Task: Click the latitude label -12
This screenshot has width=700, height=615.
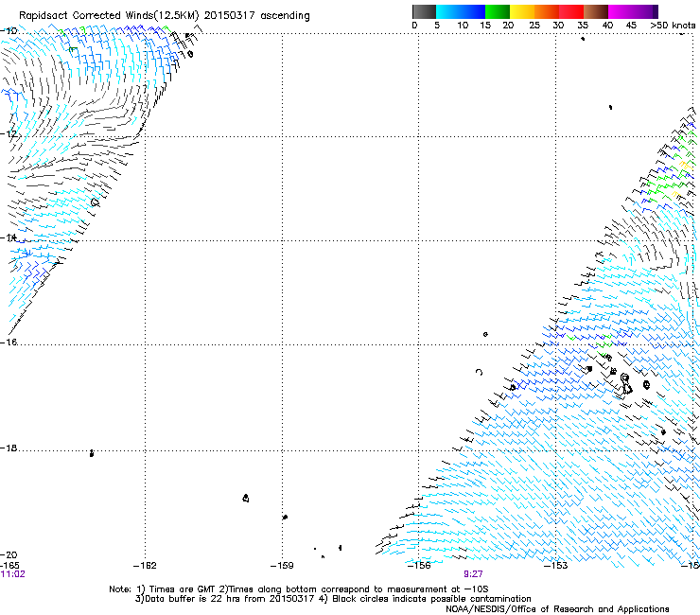Action: [9, 134]
